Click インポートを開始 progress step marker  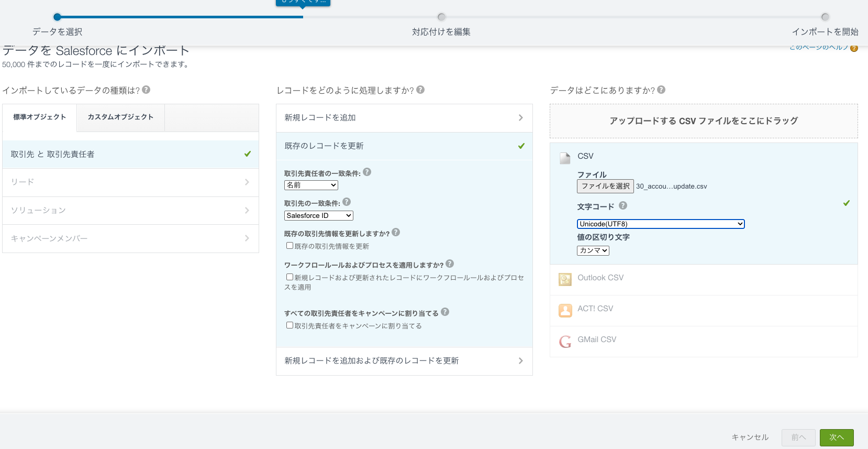click(x=825, y=17)
